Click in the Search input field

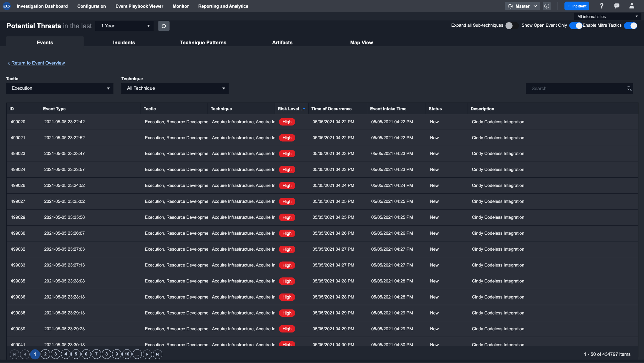click(x=575, y=89)
